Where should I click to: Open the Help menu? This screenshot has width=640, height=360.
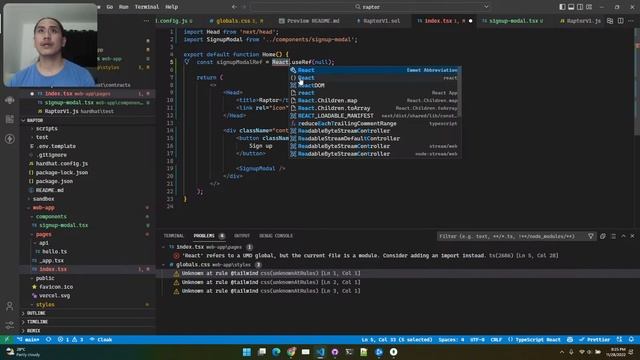[x=171, y=7]
